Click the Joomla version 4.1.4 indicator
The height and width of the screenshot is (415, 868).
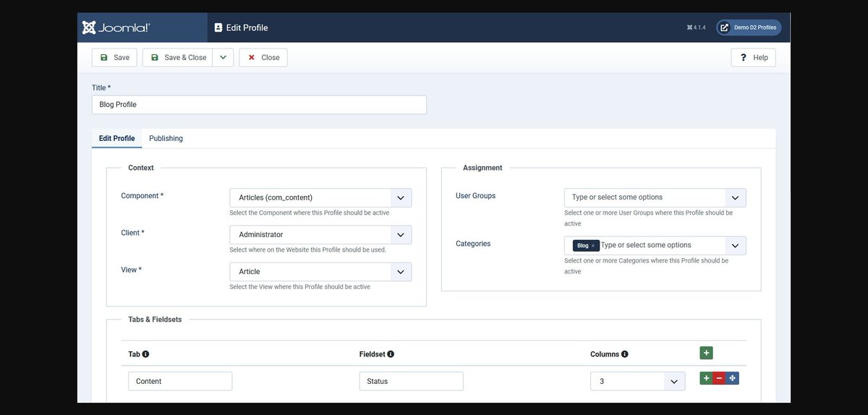point(696,27)
